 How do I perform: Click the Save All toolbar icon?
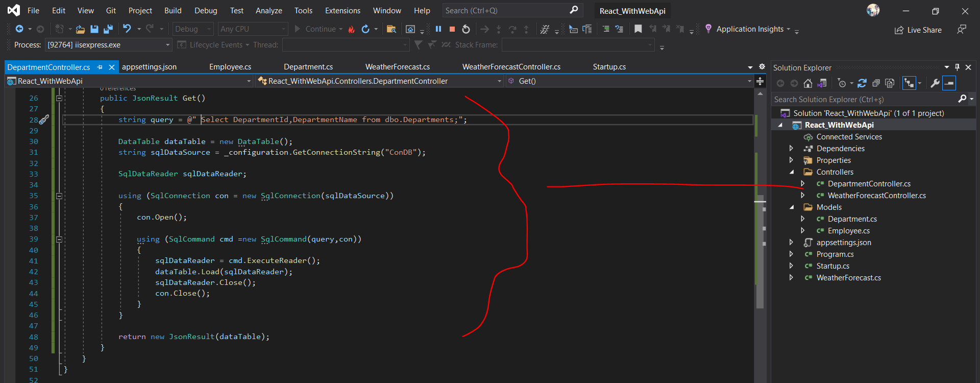[x=108, y=29]
